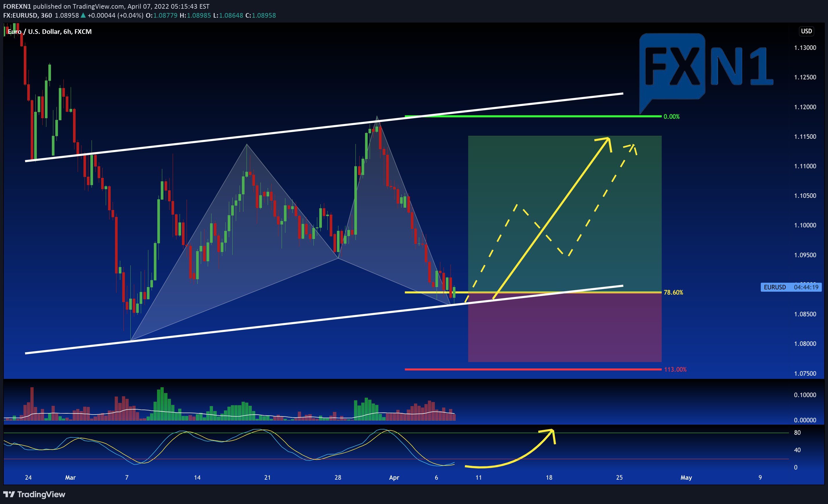This screenshot has width=828, height=504.
Task: Click the green take-profit zone of long position
Action: (x=565, y=214)
